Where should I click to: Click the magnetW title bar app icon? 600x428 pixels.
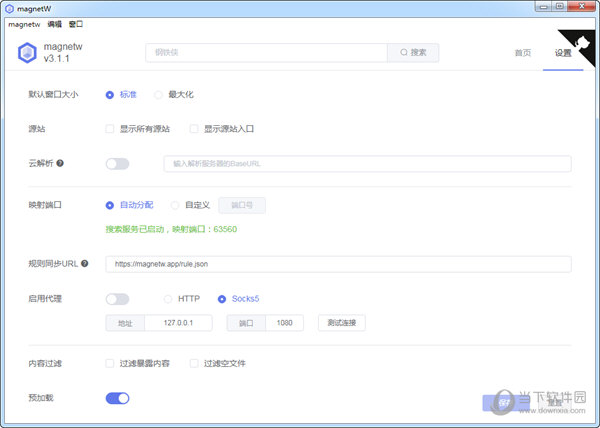[9, 8]
